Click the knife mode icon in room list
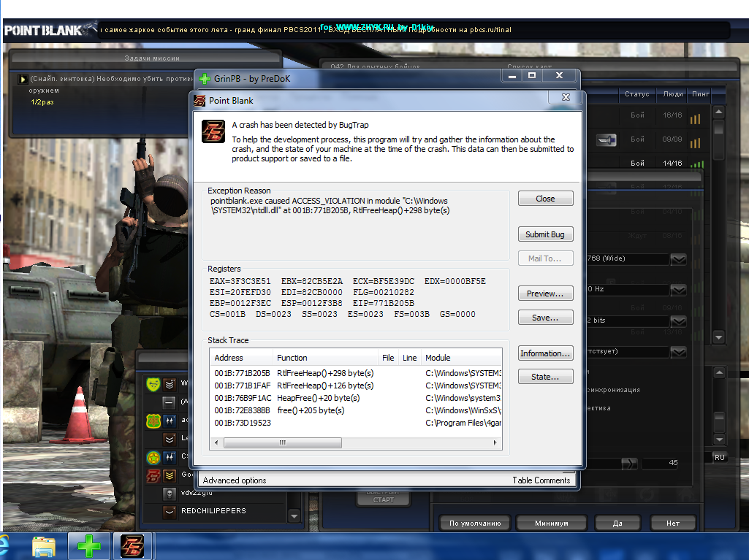749x560 pixels. pos(607,140)
